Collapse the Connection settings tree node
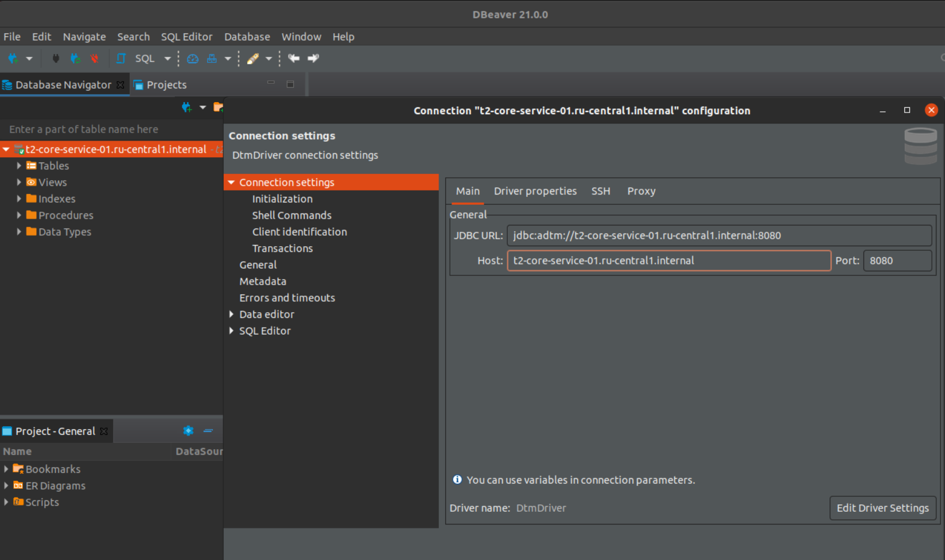Viewport: 945px width, 560px height. [231, 182]
